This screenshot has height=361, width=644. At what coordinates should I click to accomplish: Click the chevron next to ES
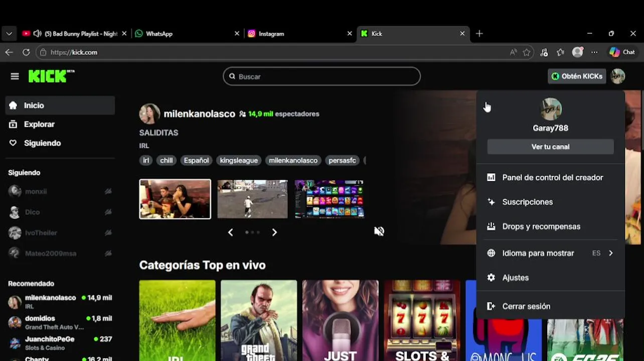pos(611,253)
